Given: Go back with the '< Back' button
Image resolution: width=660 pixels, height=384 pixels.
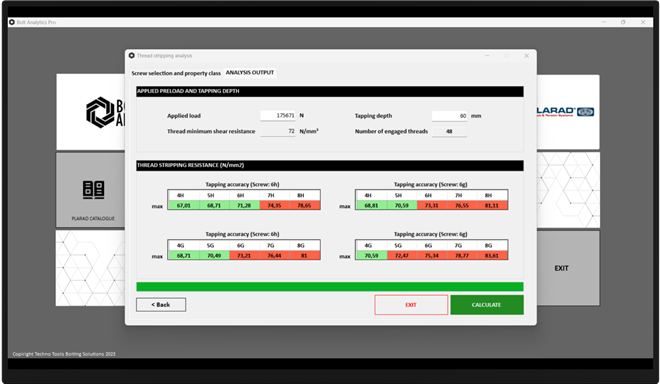Looking at the screenshot, I should (161, 305).
